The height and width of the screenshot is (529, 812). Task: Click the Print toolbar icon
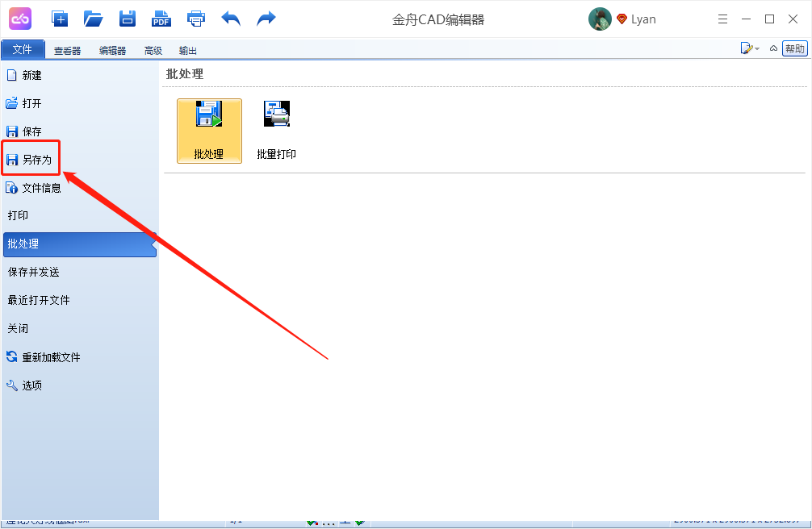(195, 18)
